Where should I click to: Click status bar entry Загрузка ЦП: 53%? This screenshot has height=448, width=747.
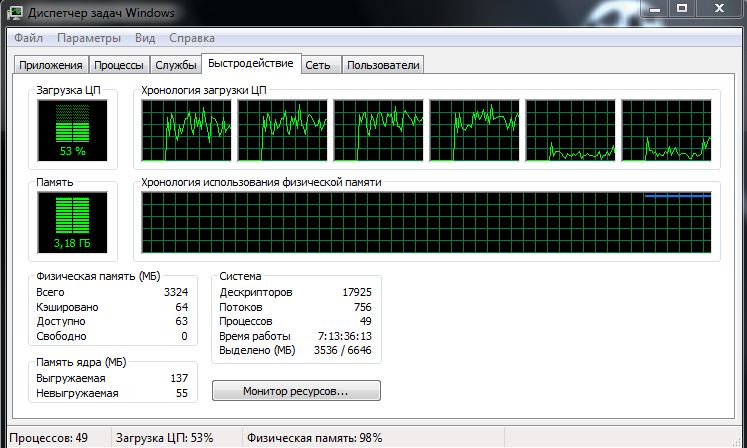coord(164,438)
